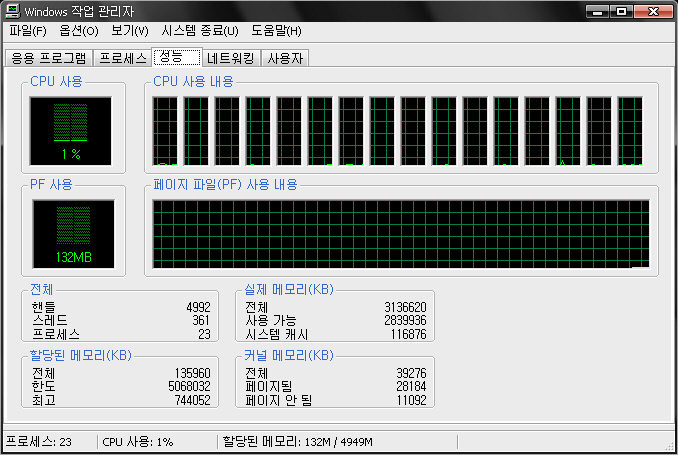Click the CPU 사용 gauge showing 1 %

click(70, 131)
